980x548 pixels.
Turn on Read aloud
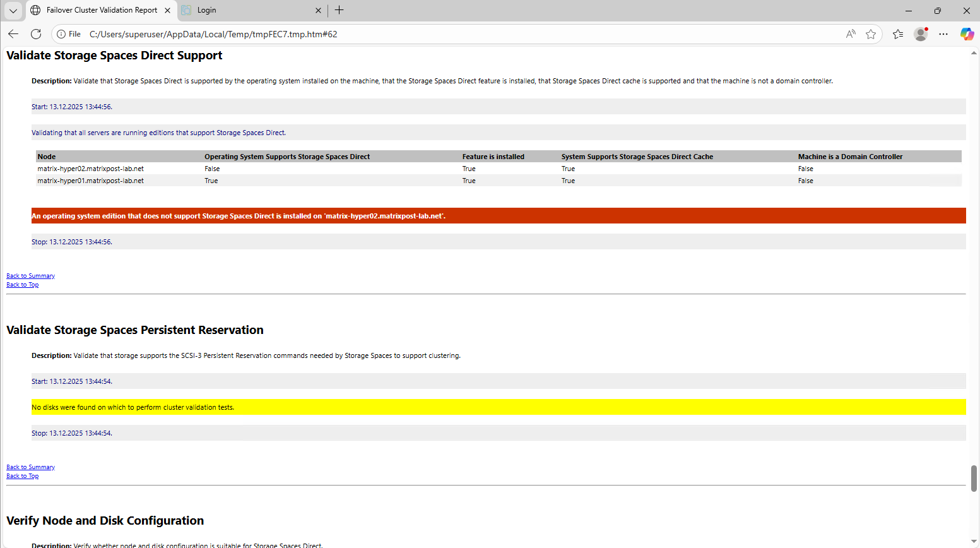click(x=851, y=34)
